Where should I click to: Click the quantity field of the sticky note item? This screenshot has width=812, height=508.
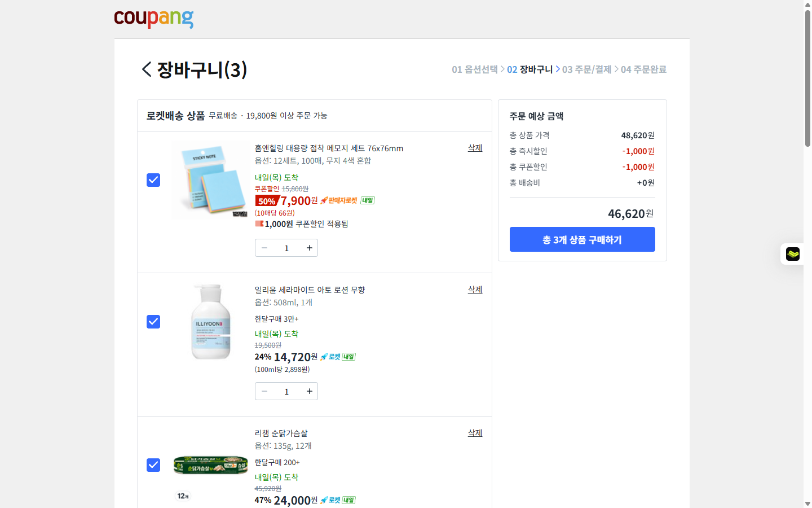click(x=286, y=248)
